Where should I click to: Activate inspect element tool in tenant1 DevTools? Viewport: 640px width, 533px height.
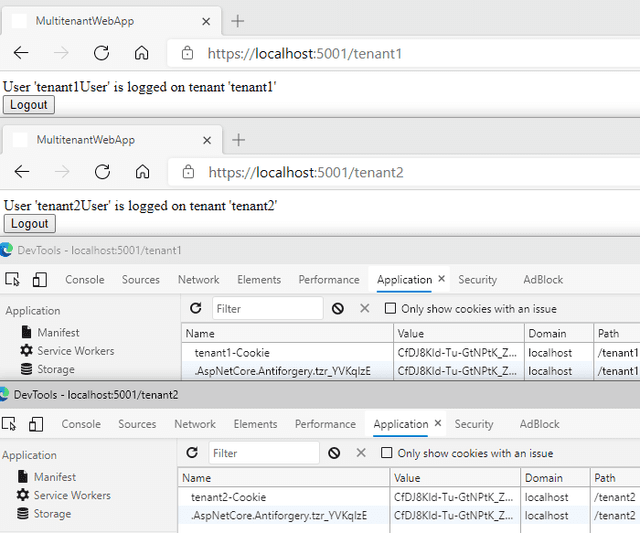tap(13, 280)
